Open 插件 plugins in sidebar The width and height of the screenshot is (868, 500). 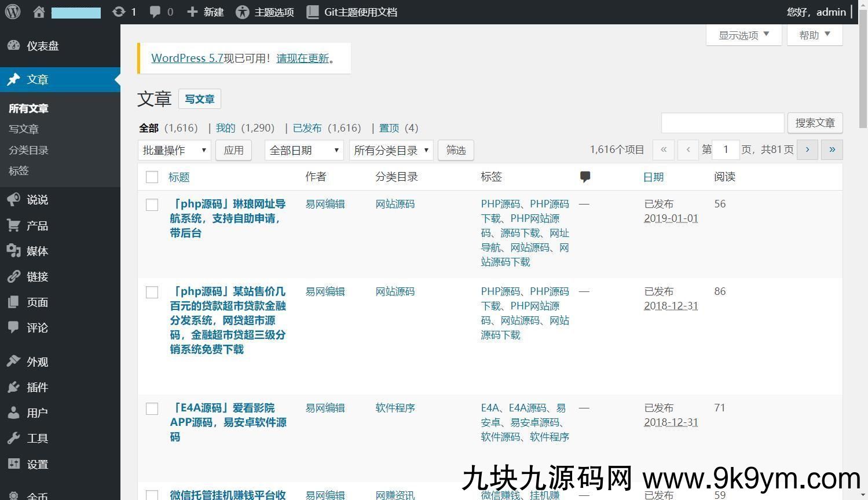[37, 387]
